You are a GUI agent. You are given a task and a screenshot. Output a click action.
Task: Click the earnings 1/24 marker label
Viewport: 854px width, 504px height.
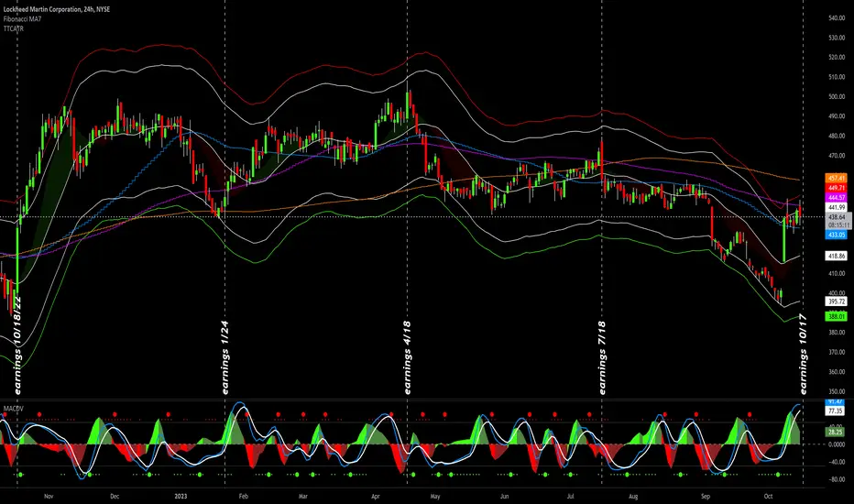[224, 357]
